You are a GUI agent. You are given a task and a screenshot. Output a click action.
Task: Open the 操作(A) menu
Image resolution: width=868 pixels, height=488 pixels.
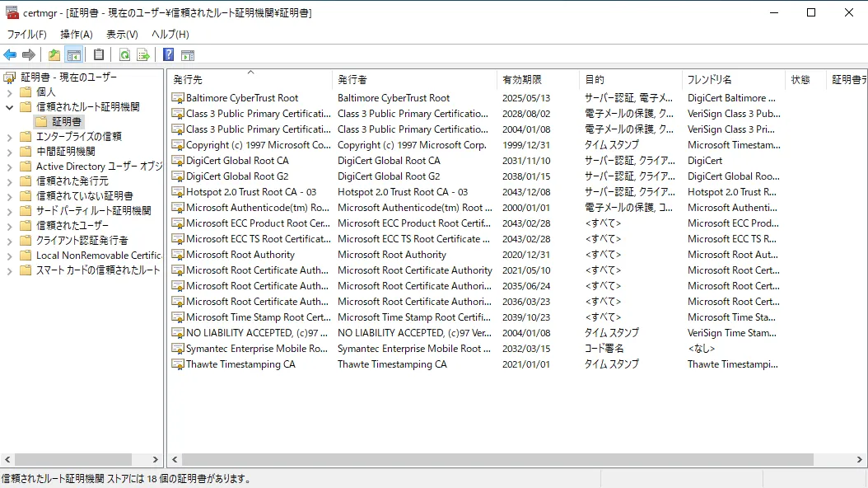(x=77, y=35)
